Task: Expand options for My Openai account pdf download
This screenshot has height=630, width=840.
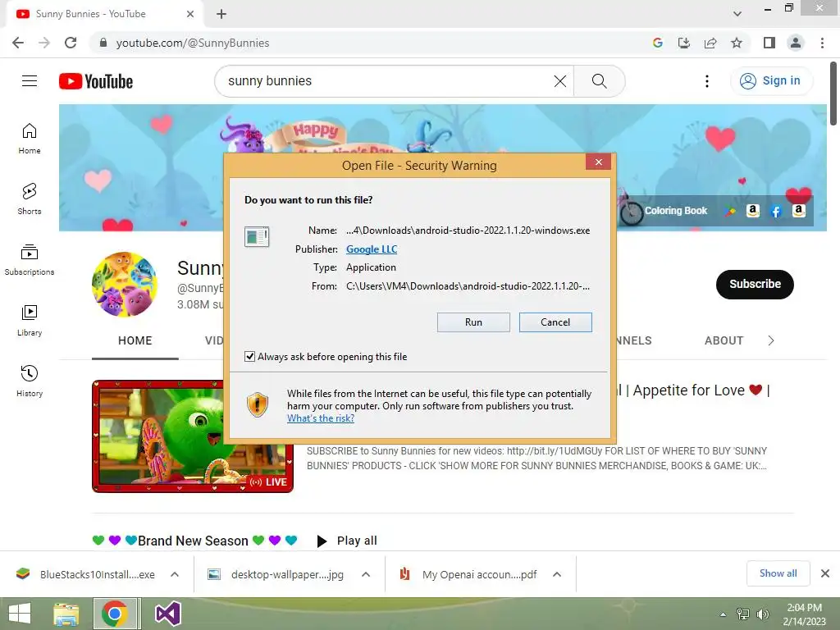Action: pos(557,574)
